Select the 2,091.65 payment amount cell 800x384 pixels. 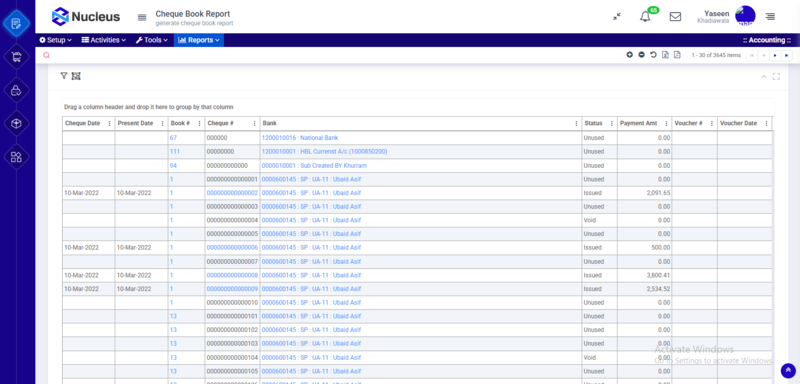[x=644, y=193]
